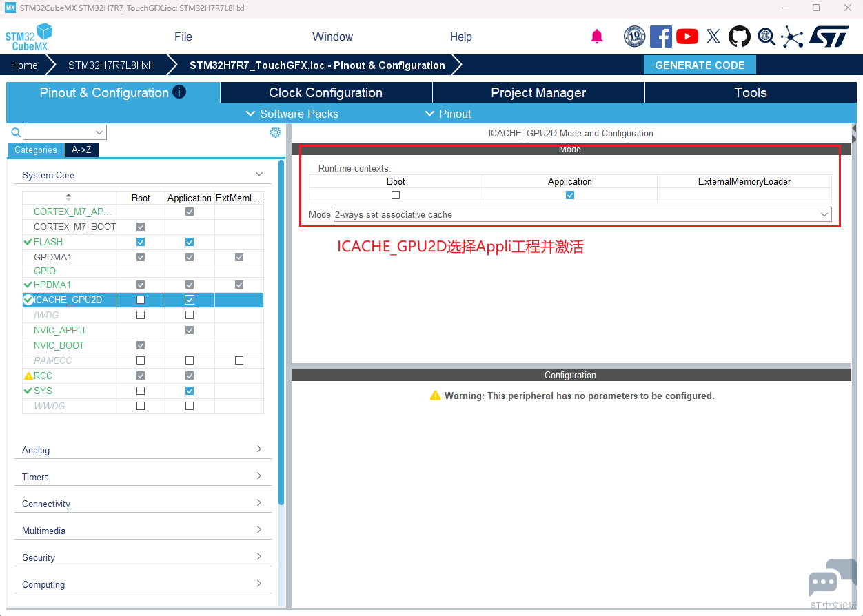Go to Home breadcrumb
The height and width of the screenshot is (616, 863).
click(24, 65)
